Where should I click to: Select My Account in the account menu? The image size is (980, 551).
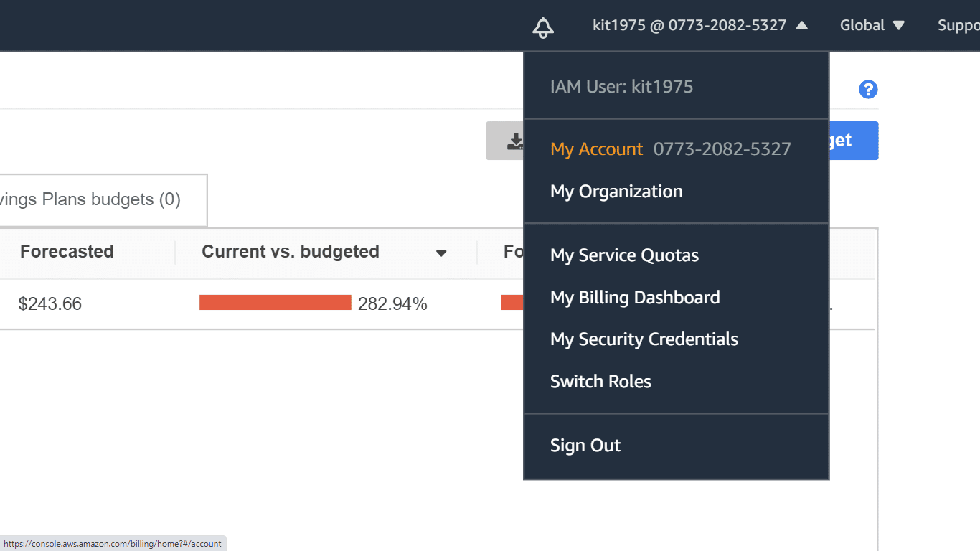[x=596, y=149]
